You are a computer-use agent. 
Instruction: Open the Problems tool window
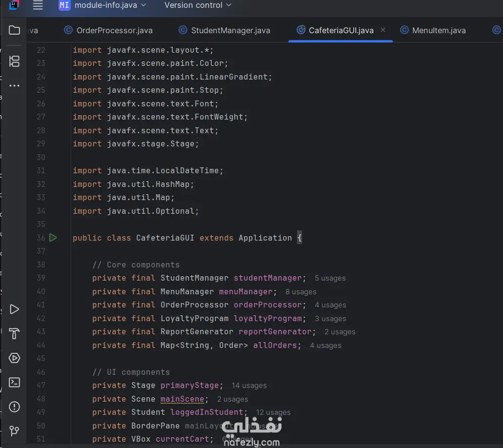(x=14, y=407)
